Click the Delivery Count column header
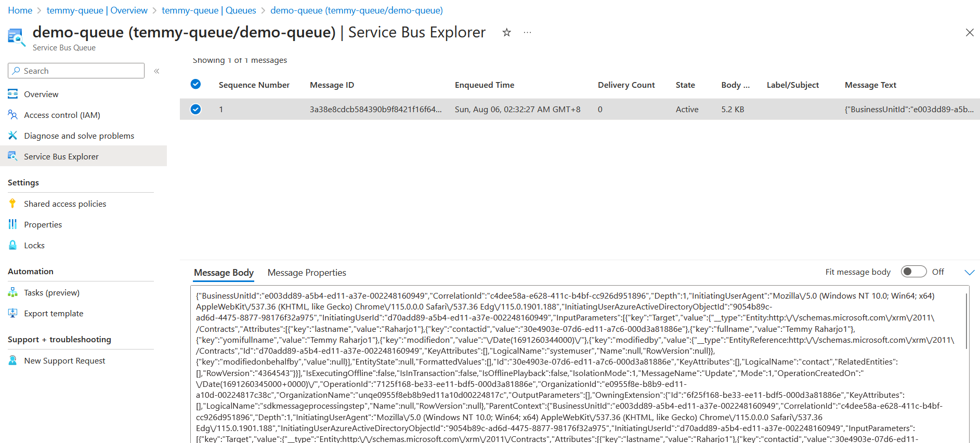 [626, 85]
